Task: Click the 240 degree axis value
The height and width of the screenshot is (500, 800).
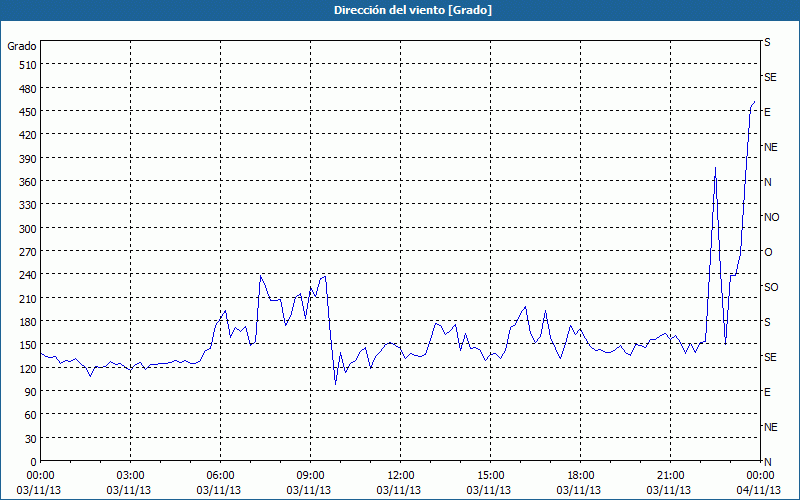Action: pos(28,275)
